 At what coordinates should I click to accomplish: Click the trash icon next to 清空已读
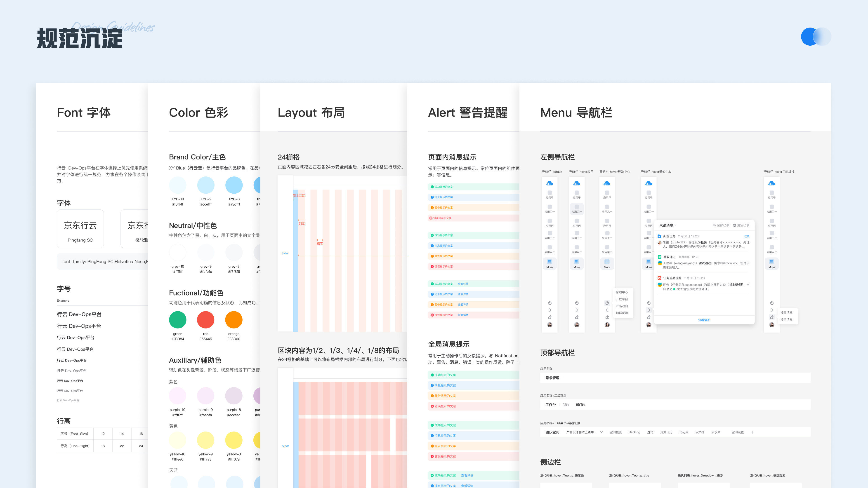point(735,225)
